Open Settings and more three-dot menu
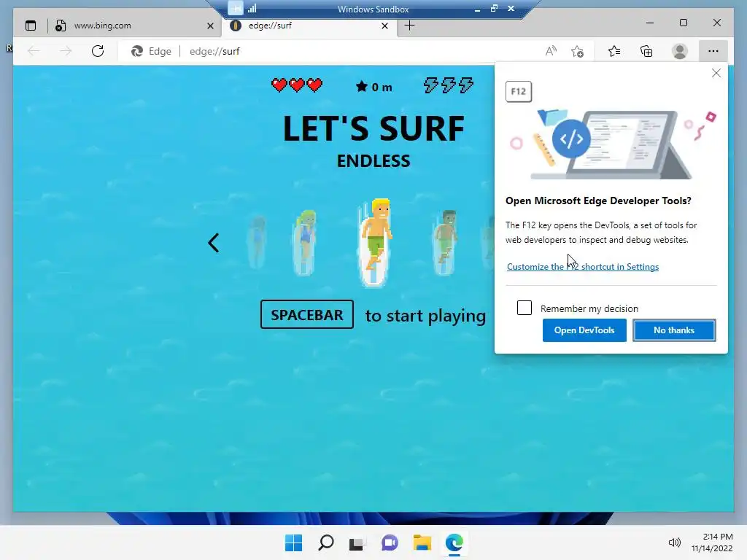This screenshot has height=560, width=747. pos(713,51)
